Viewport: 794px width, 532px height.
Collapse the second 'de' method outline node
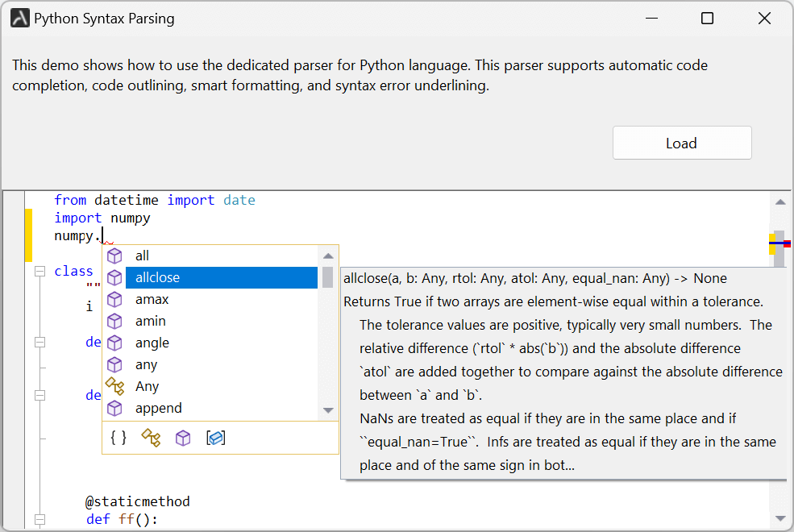[39, 395]
